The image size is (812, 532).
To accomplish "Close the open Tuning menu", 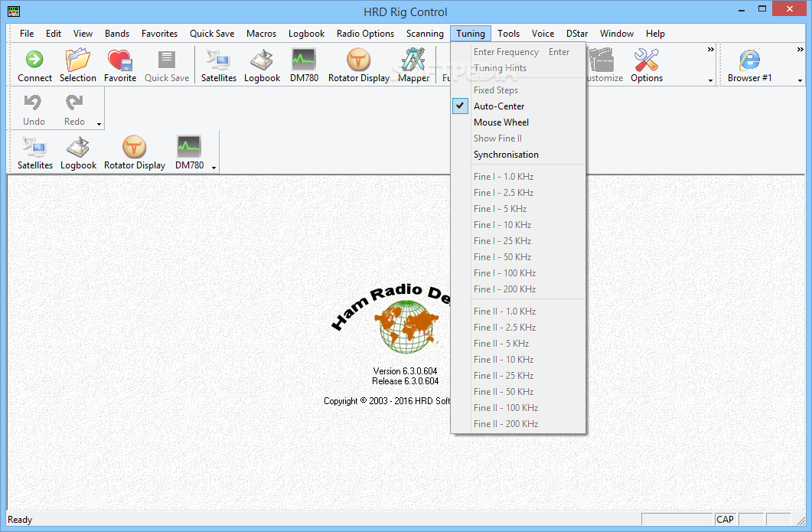I will [x=470, y=34].
